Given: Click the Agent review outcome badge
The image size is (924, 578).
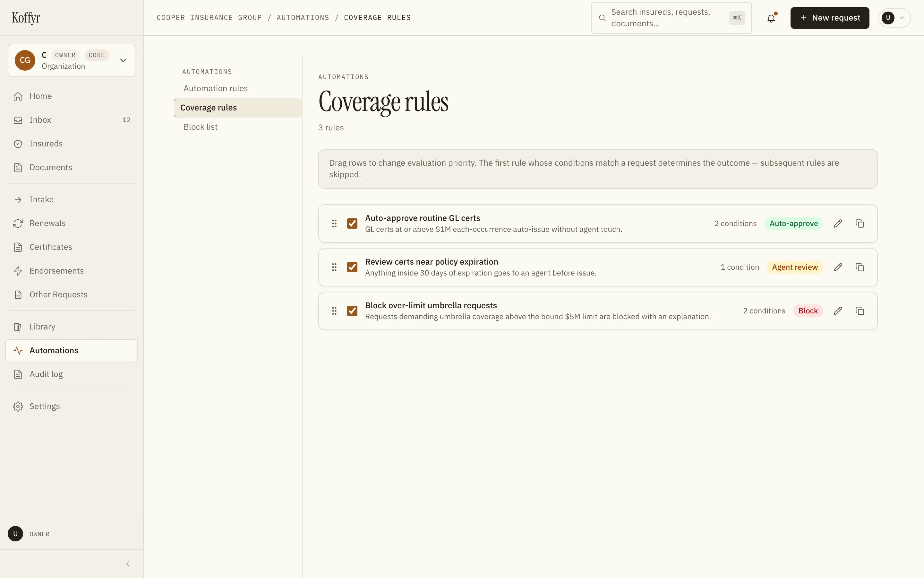Looking at the screenshot, I should [x=795, y=267].
